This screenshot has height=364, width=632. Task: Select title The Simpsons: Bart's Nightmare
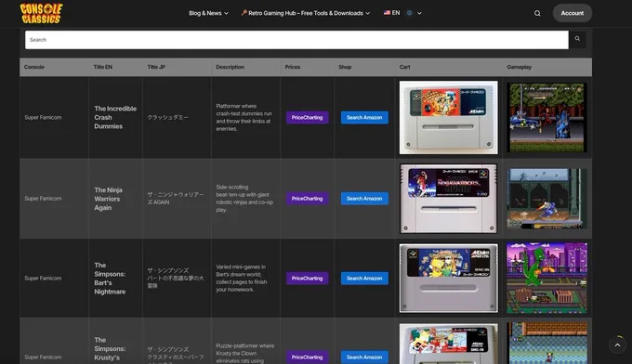tap(110, 279)
